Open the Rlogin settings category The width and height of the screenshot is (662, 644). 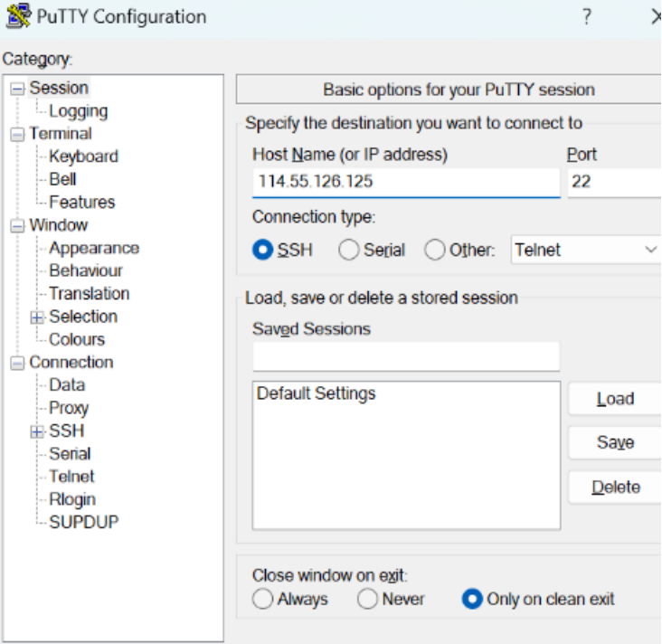[72, 499]
